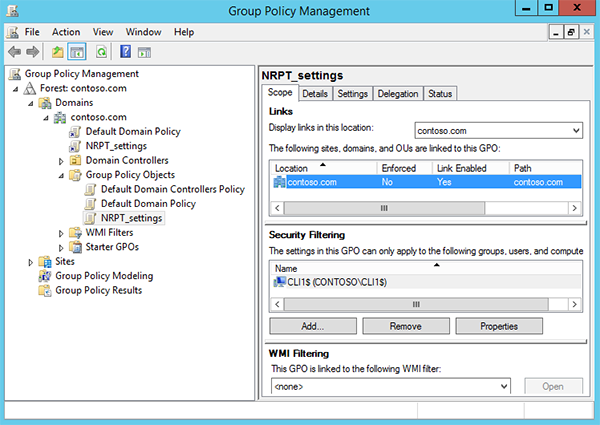600x425 pixels.
Task: Click the WMI Filters folder icon
Action: 75,233
